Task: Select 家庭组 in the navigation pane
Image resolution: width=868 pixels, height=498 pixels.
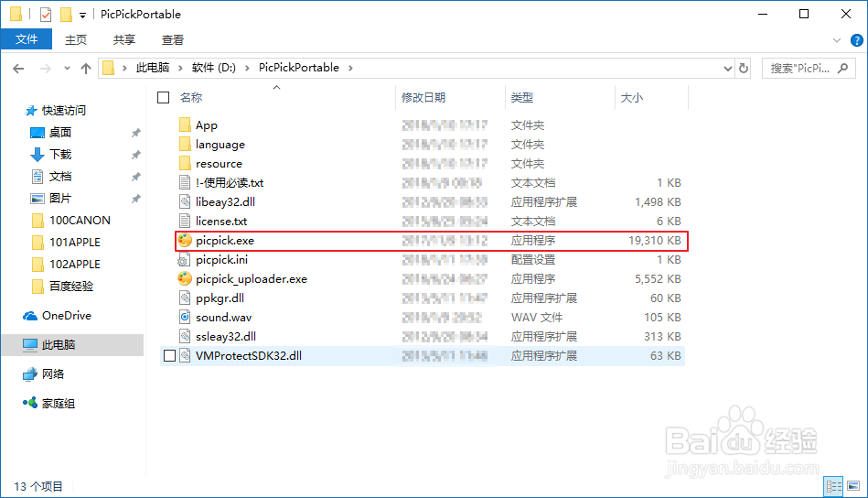Action: (x=48, y=404)
